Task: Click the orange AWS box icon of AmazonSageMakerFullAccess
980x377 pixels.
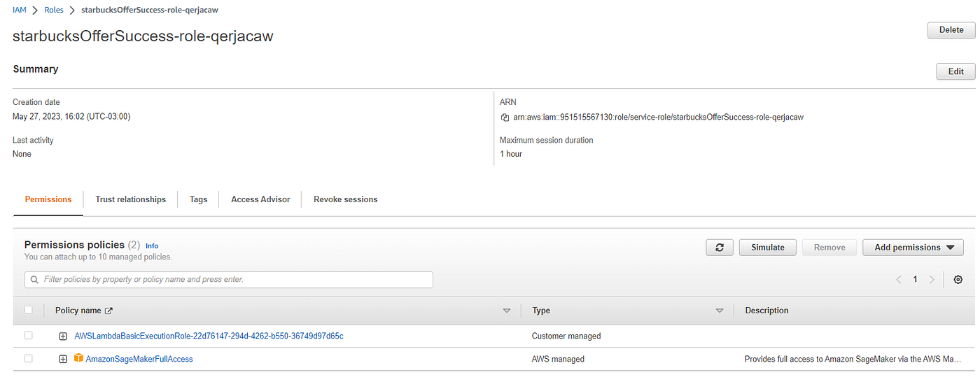Action: click(x=78, y=359)
